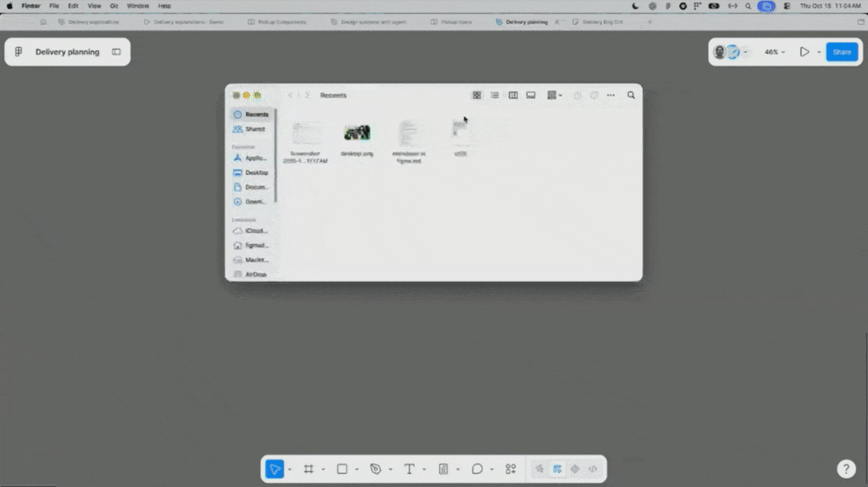Select the Comment tool
Image resolution: width=868 pixels, height=487 pixels.
(477, 469)
